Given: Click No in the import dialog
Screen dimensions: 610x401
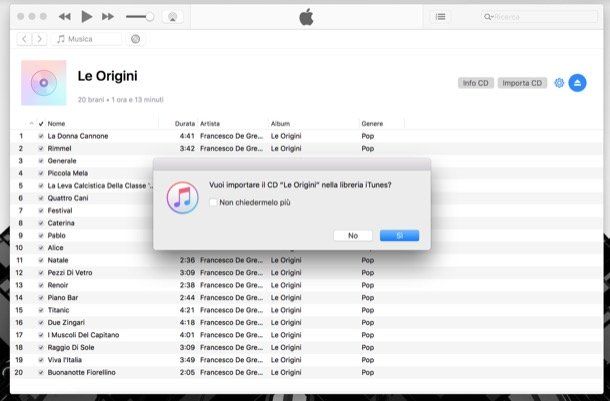Looking at the screenshot, I should 353,236.
